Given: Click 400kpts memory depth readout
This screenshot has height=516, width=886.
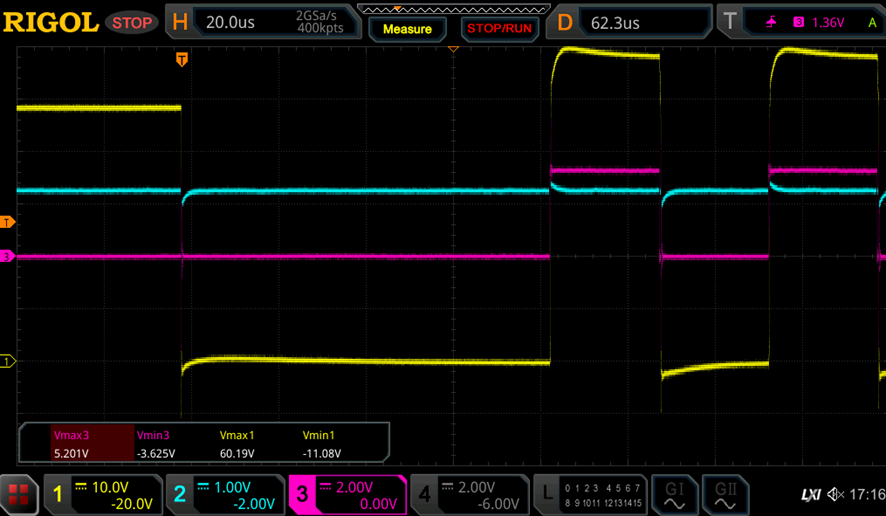Looking at the screenshot, I should pos(320,28).
